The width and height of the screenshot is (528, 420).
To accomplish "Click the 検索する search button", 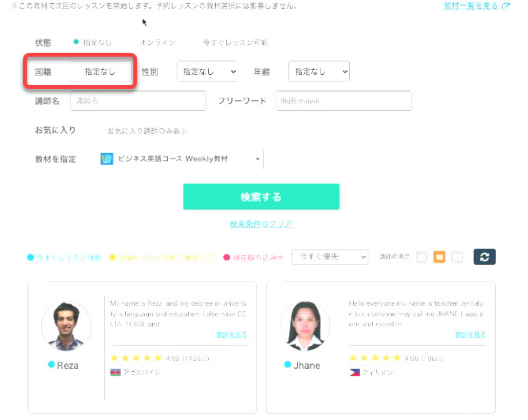I will [261, 197].
